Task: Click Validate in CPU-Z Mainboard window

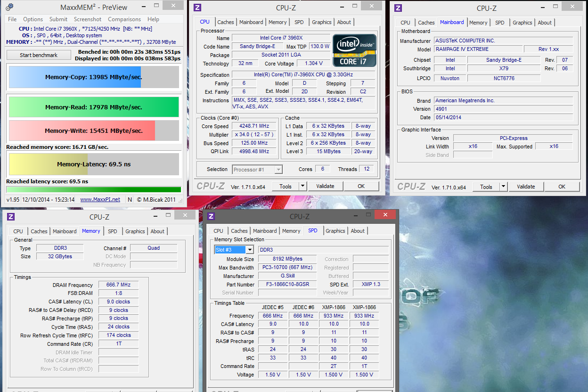Action: (526, 187)
